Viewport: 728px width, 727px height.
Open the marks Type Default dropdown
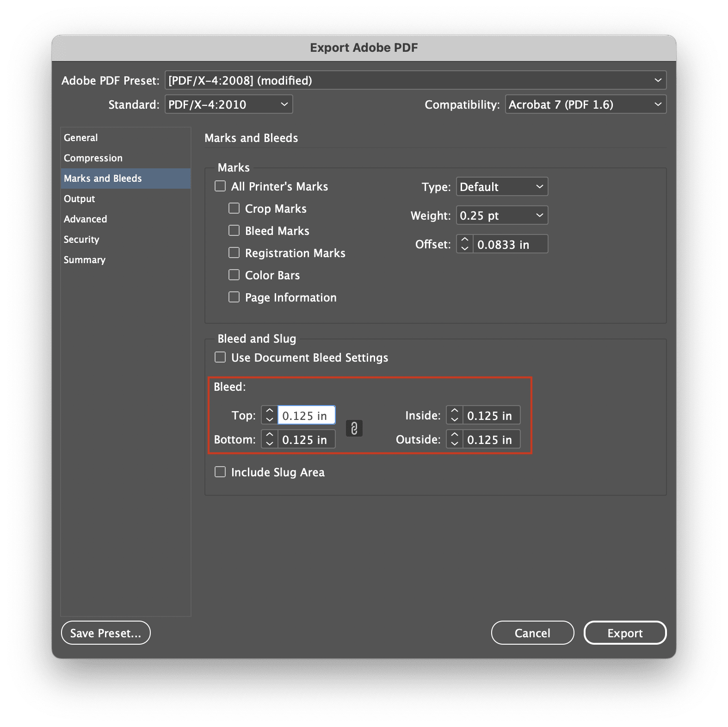coord(502,186)
